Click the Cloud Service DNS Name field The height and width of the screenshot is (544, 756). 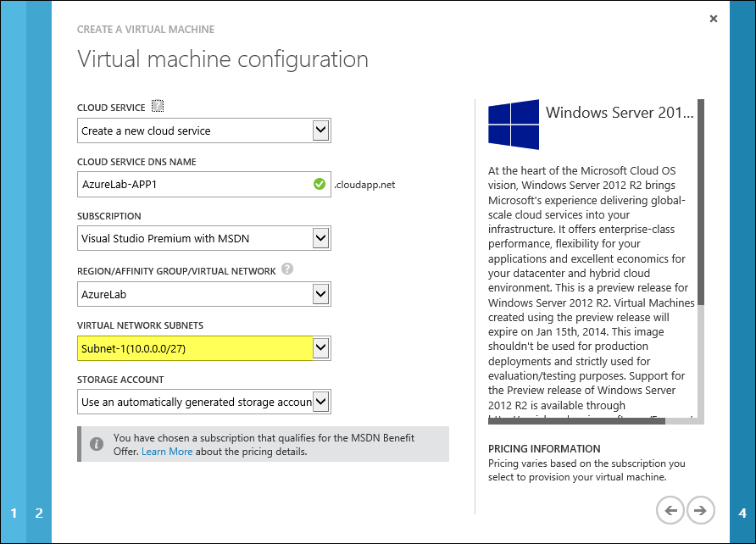193,184
